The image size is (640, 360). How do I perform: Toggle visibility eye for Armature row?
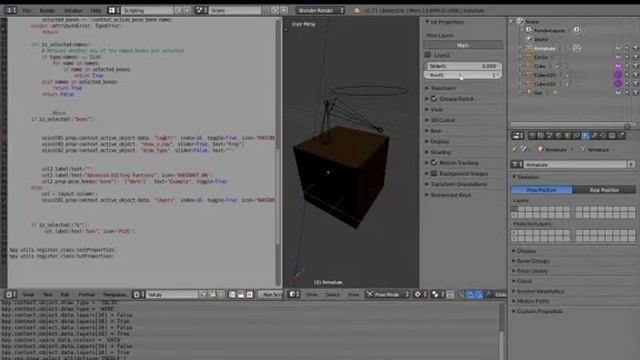618,48
